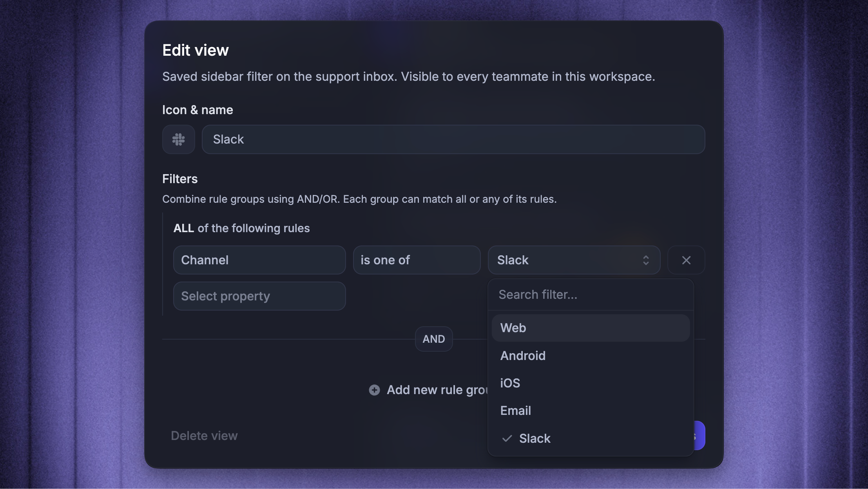
Task: Focus the Search filter box
Action: [x=591, y=294]
